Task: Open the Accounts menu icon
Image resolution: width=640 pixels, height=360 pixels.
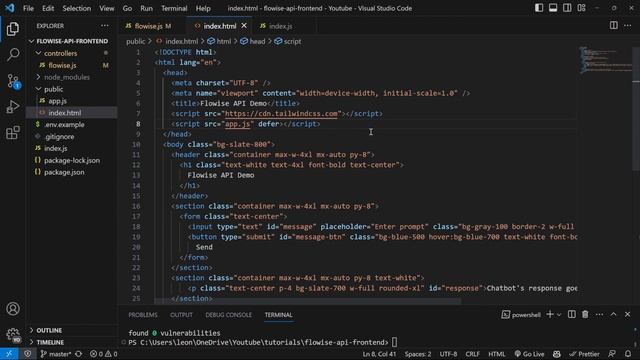Action: point(13,309)
